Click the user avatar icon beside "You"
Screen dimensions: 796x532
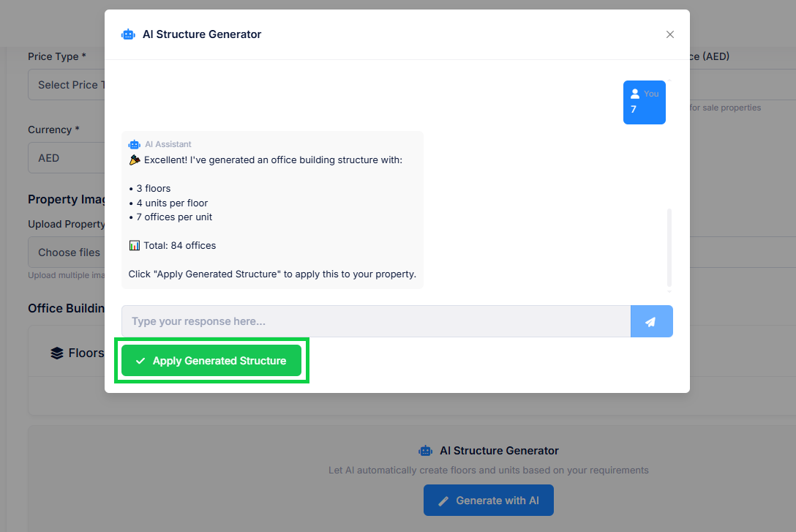click(635, 94)
